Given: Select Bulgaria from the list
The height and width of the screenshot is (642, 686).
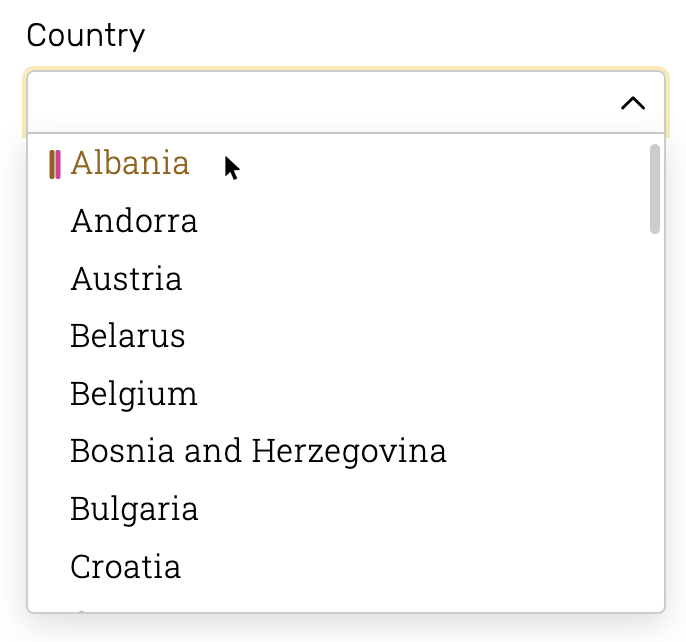Looking at the screenshot, I should [x=134, y=509].
